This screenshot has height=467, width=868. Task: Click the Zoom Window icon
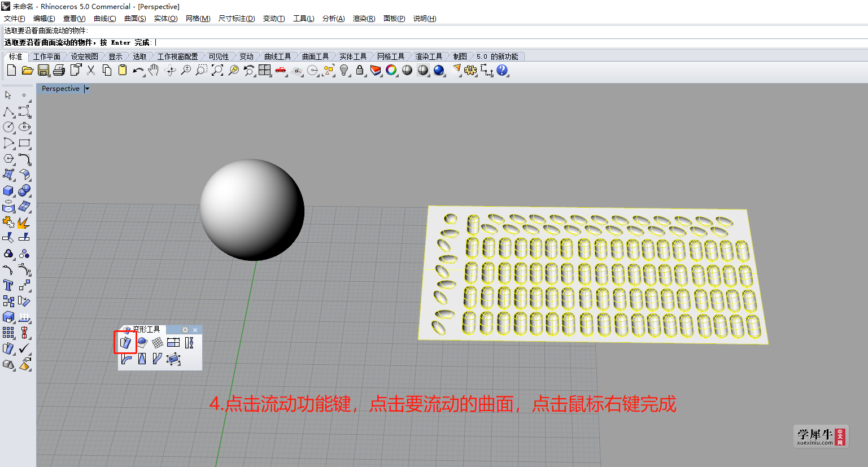202,70
